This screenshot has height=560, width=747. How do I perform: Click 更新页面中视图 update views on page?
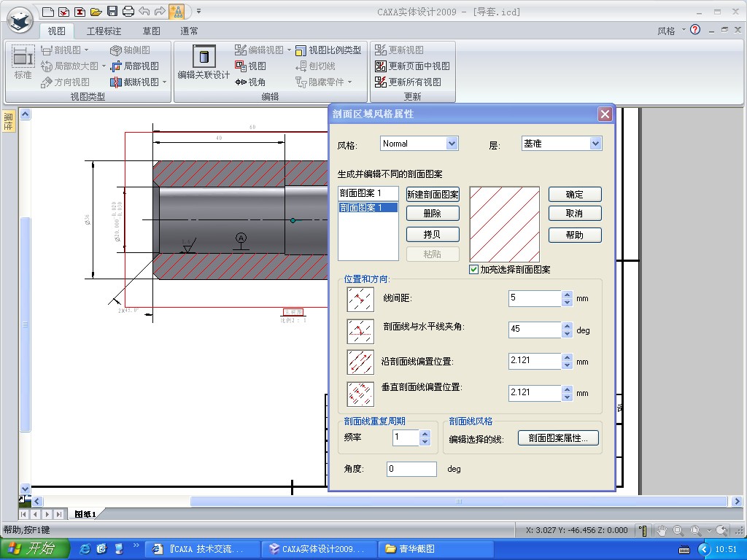[413, 66]
